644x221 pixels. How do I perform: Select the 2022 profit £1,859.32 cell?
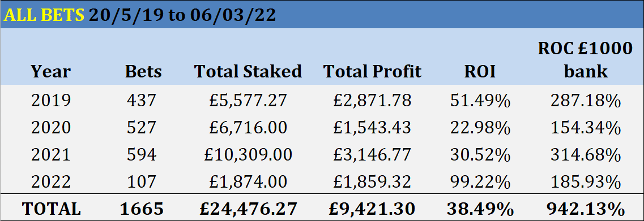(x=373, y=181)
